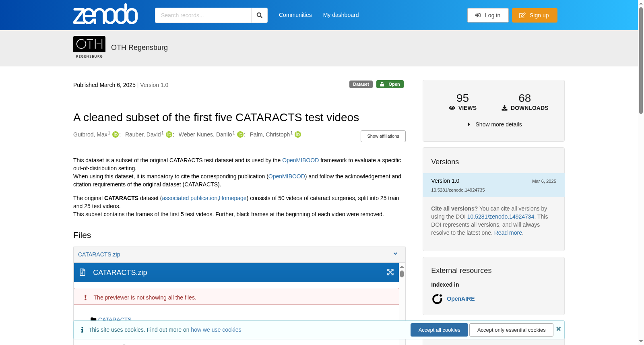Screen dimensions: 644x345
Task: Accept only essential cookies
Action: click(512, 330)
